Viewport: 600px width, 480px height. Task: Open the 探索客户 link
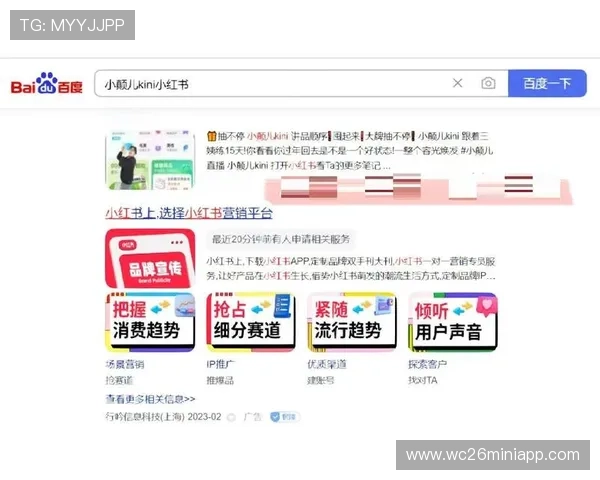click(427, 364)
